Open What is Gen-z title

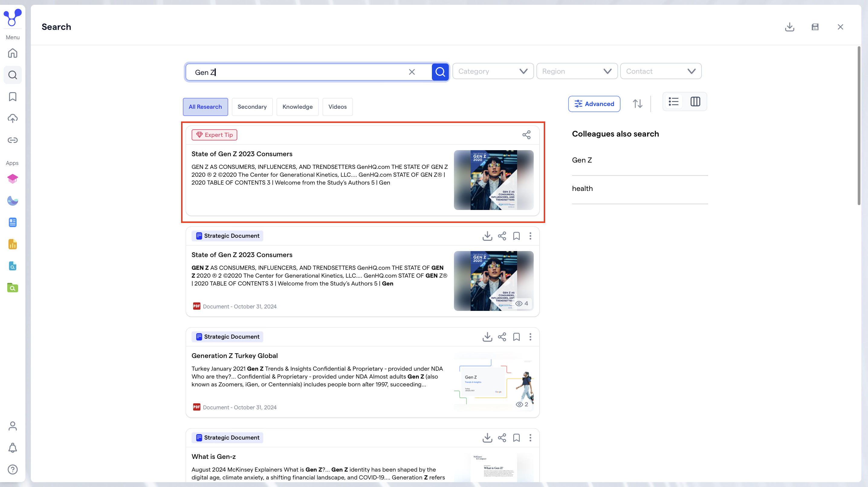click(214, 457)
